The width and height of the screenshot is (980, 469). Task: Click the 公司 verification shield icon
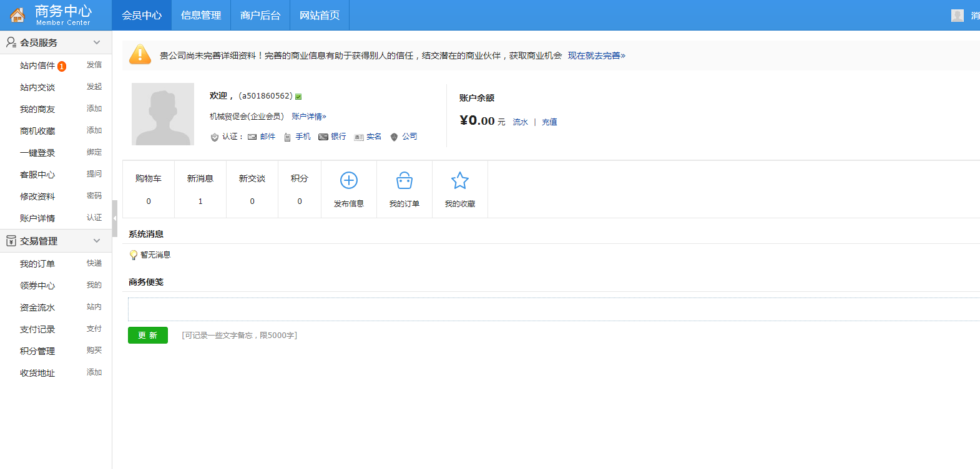(x=394, y=137)
